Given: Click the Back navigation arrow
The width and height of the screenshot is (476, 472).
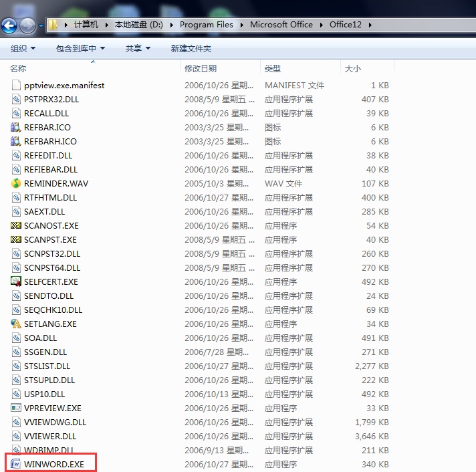Looking at the screenshot, I should 9,25.
